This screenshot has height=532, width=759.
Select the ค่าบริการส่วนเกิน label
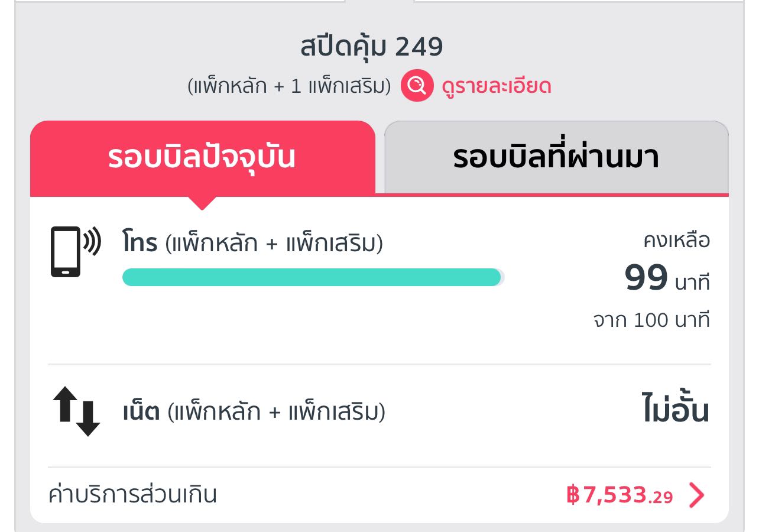click(132, 495)
